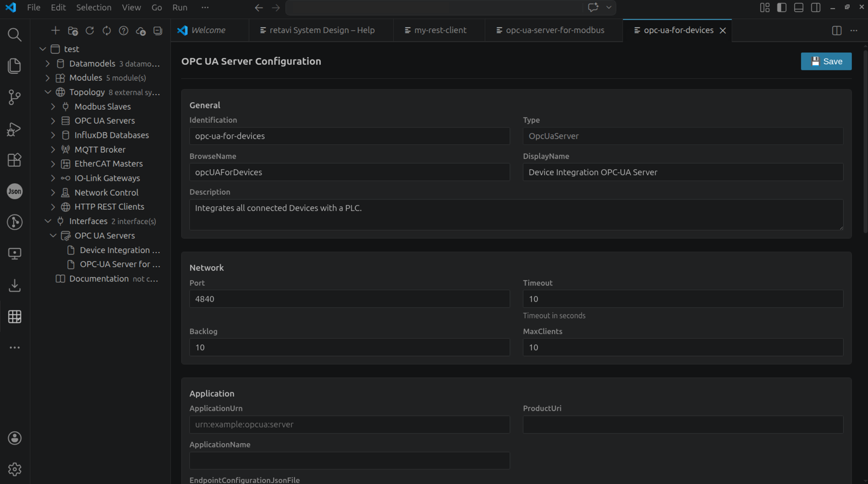Screen dimensions: 868x484
Task: Collapse the Topology tree node
Action: coord(48,92)
